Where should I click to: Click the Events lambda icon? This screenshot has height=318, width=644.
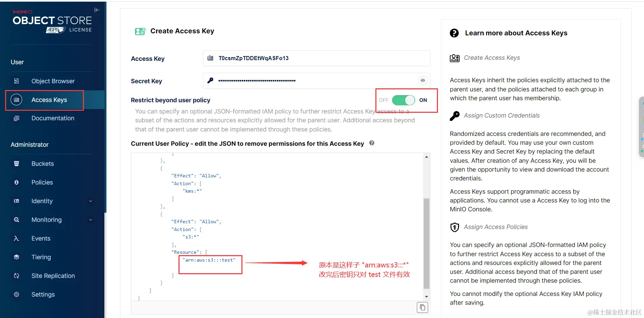16,238
